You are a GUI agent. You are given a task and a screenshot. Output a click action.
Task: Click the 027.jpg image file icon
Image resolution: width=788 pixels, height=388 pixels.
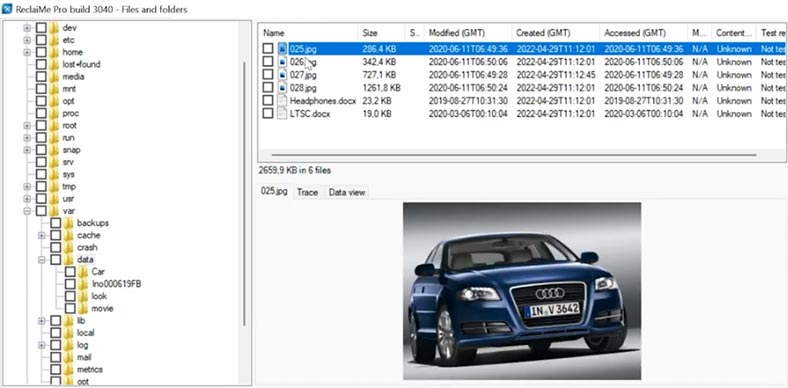pyautogui.click(x=283, y=75)
